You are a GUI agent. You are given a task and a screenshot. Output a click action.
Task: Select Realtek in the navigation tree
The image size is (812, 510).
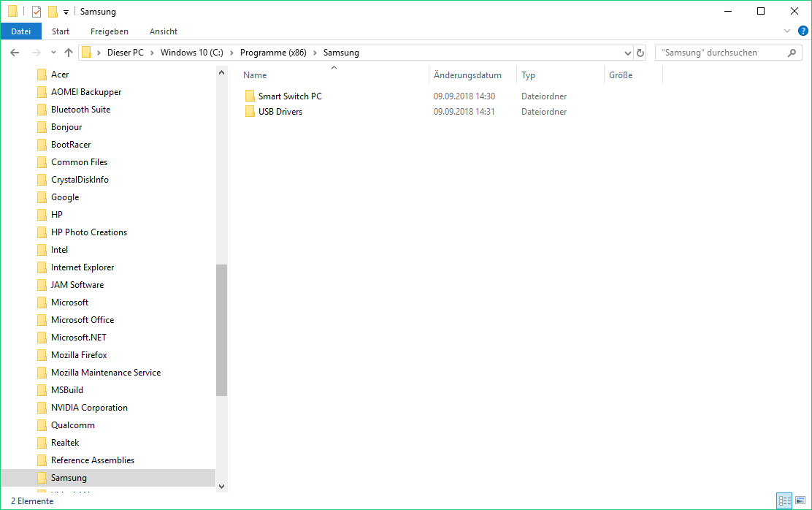65,443
